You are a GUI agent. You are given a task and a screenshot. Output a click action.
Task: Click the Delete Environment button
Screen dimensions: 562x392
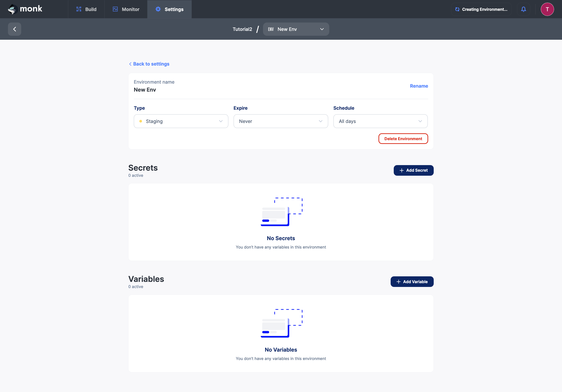(x=403, y=138)
